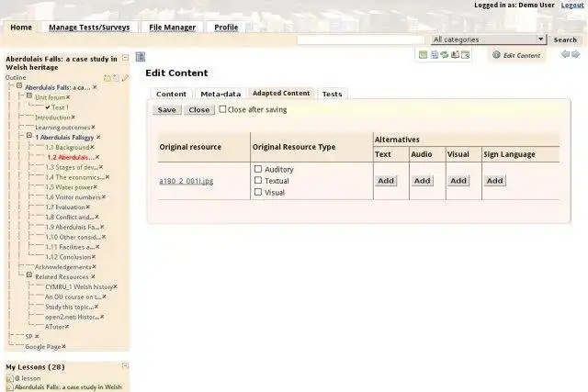Image resolution: width=588 pixels, height=392 pixels.
Task: Open the '@ lesson' entry in My Lessons
Action: coord(28,378)
